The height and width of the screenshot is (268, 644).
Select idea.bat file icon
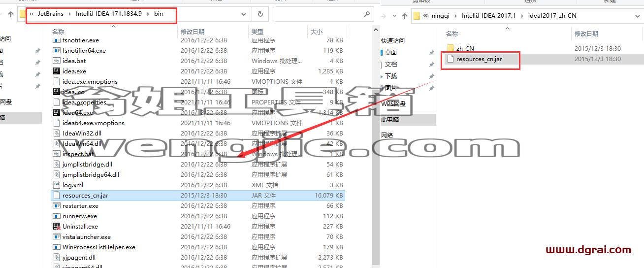57,61
